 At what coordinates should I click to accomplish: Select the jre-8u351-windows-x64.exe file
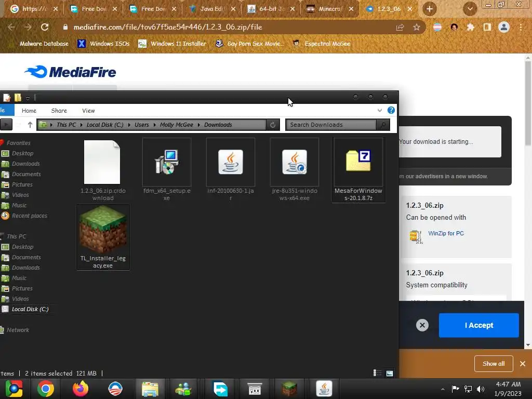(x=294, y=170)
